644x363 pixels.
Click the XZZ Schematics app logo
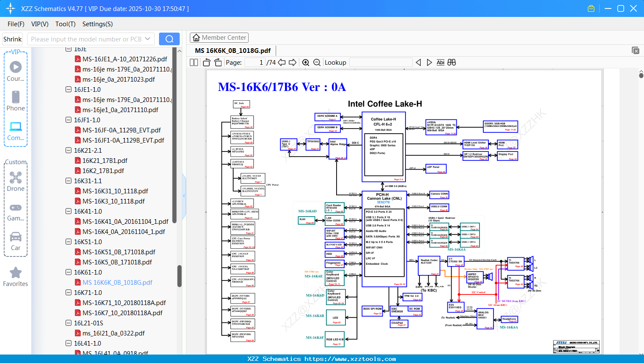(x=10, y=8)
